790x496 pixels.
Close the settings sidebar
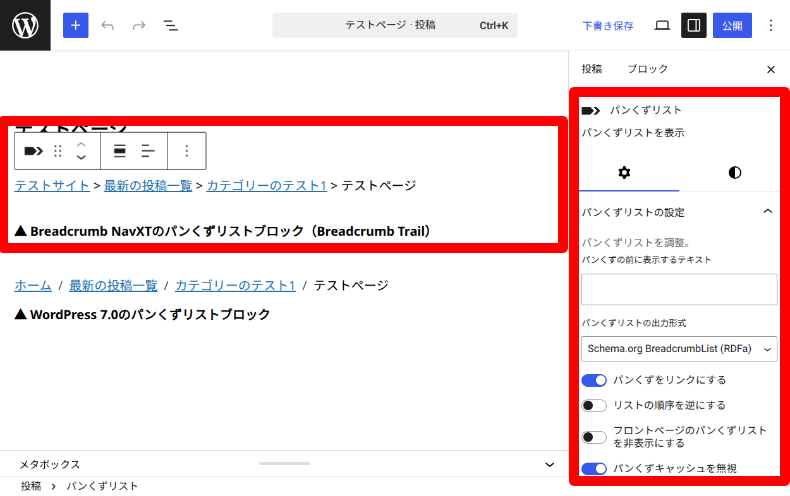point(771,70)
